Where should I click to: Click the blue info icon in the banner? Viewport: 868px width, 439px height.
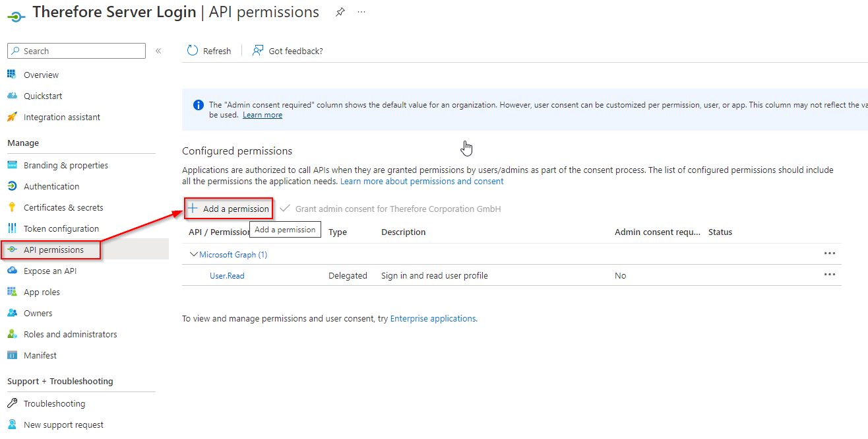pos(198,105)
